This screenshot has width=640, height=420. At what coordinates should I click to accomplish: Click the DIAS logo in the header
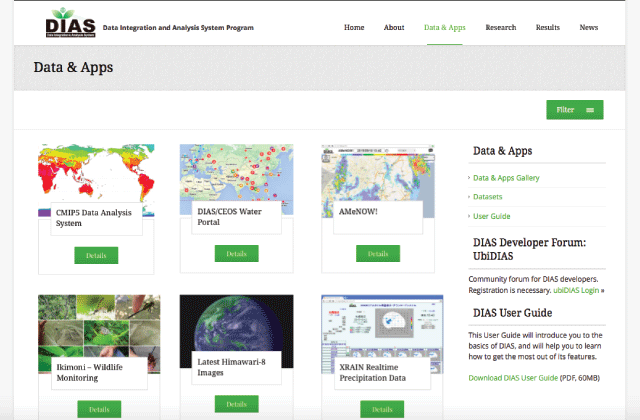click(71, 23)
